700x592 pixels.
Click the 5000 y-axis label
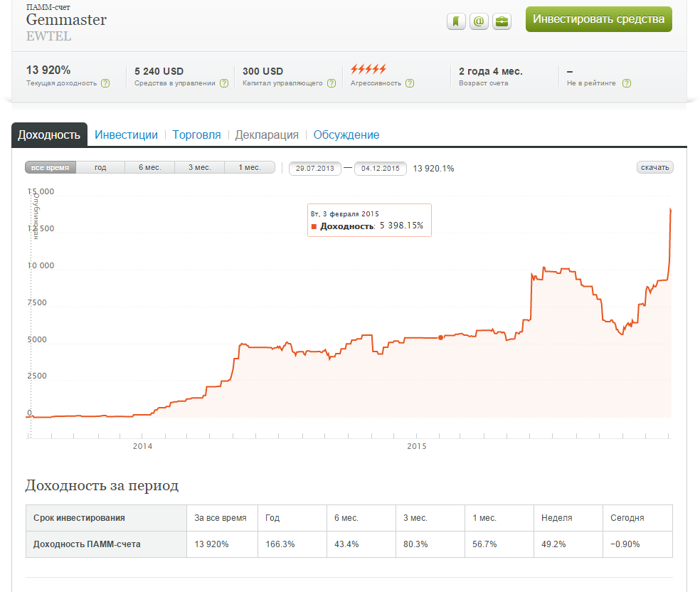(x=37, y=339)
